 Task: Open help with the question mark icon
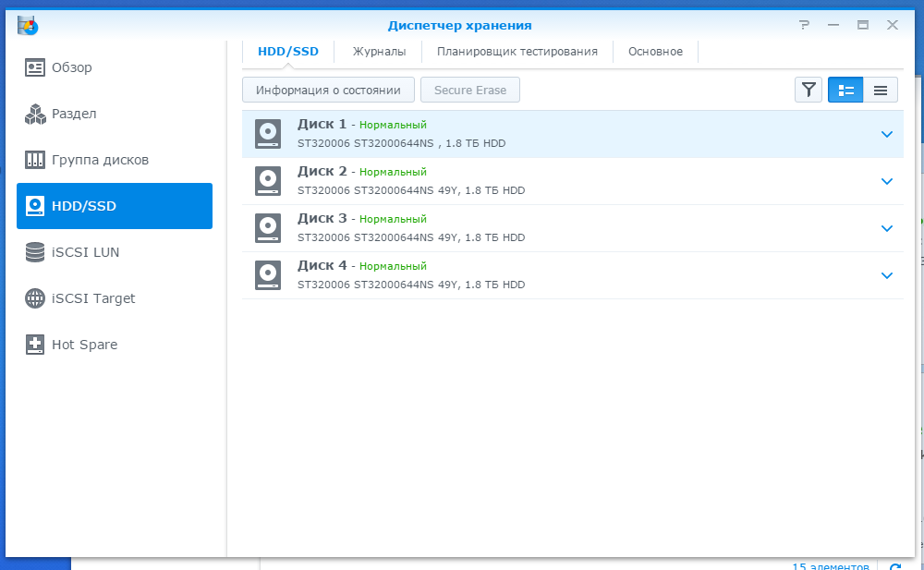point(805,25)
